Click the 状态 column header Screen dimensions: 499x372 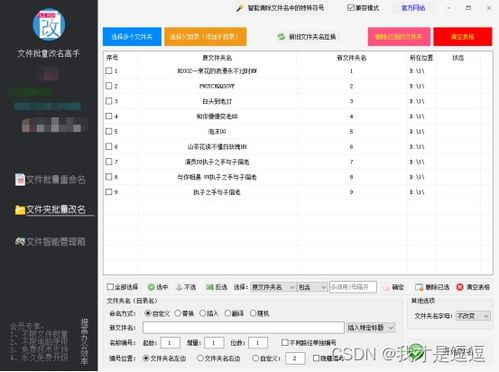(458, 58)
